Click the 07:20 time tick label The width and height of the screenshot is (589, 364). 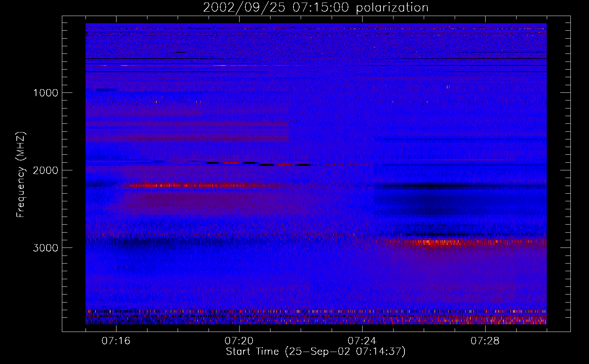tap(239, 341)
